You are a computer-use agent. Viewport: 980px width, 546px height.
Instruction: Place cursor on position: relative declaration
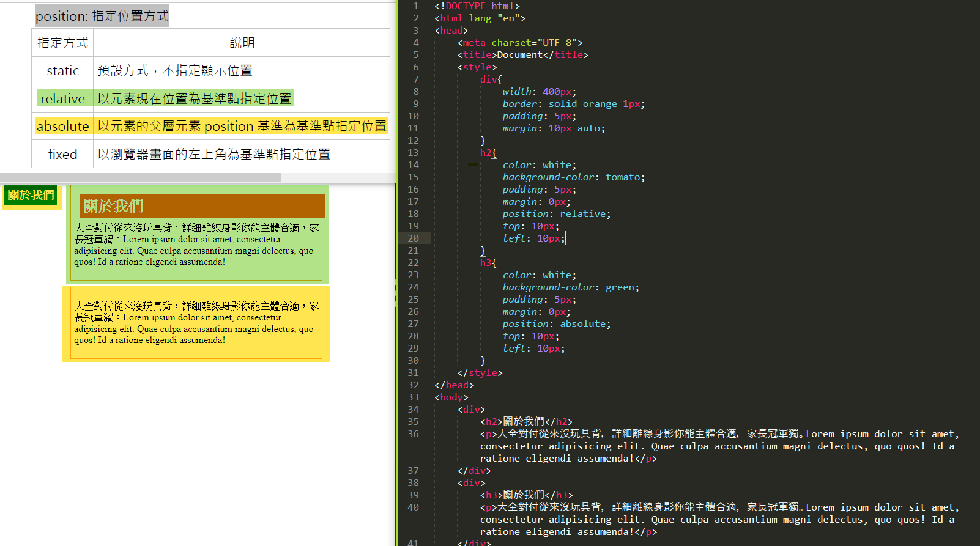click(x=555, y=214)
